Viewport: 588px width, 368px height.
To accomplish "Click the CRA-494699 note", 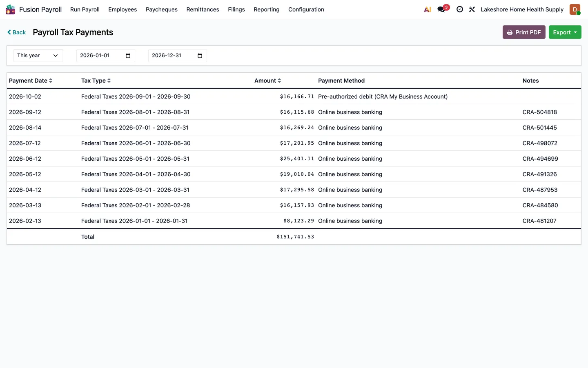I will point(540,159).
